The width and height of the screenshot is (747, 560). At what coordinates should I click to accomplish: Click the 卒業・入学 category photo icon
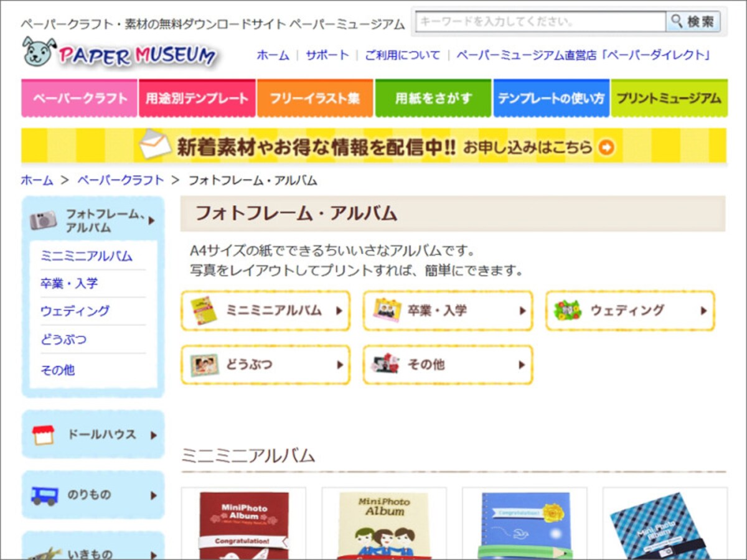(x=387, y=310)
